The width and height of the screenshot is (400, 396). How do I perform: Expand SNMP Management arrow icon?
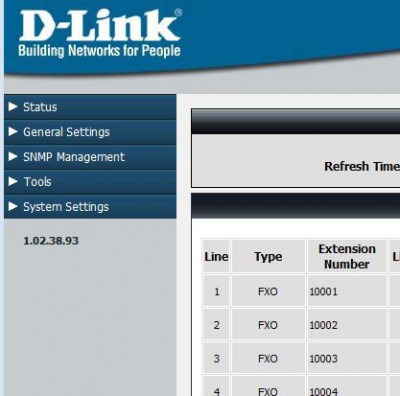coord(13,157)
